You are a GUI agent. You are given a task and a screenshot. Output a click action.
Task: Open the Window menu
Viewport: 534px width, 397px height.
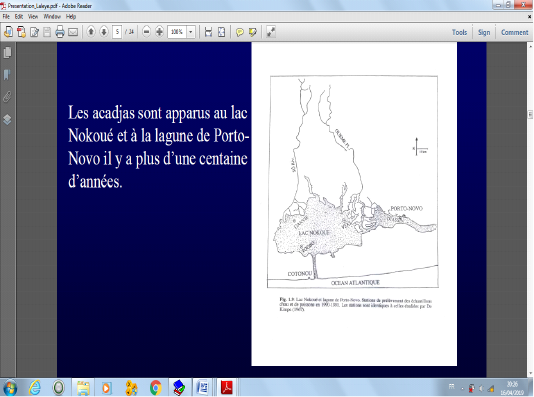(52, 16)
